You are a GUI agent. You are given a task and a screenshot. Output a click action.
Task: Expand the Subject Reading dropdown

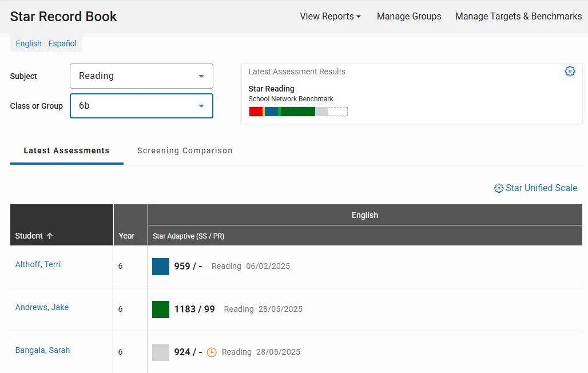pyautogui.click(x=141, y=76)
